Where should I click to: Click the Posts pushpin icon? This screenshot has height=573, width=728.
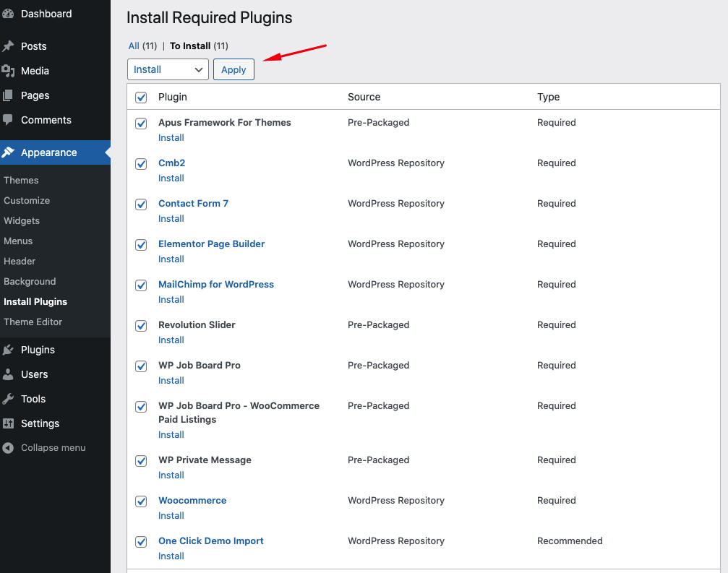[x=8, y=46]
